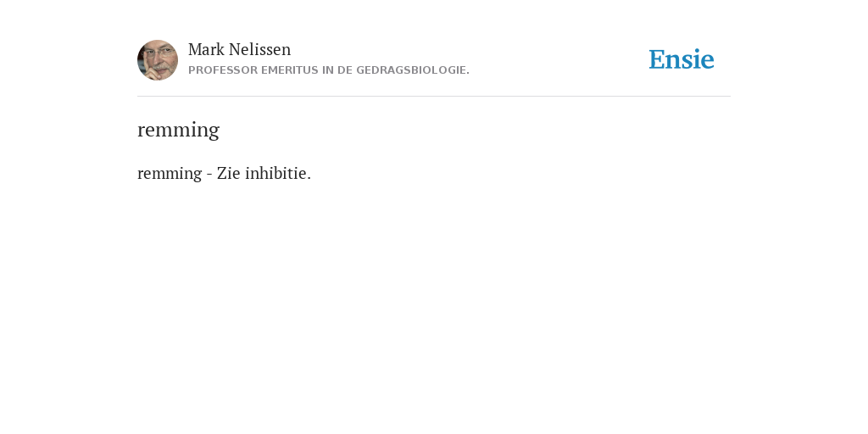
Task: Select the author name Mark Nelissen
Action: (x=239, y=49)
